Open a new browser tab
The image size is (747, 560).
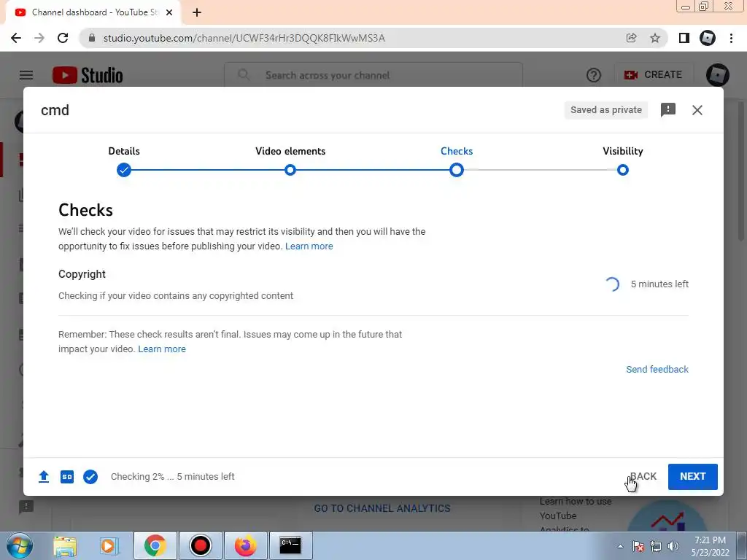(197, 12)
